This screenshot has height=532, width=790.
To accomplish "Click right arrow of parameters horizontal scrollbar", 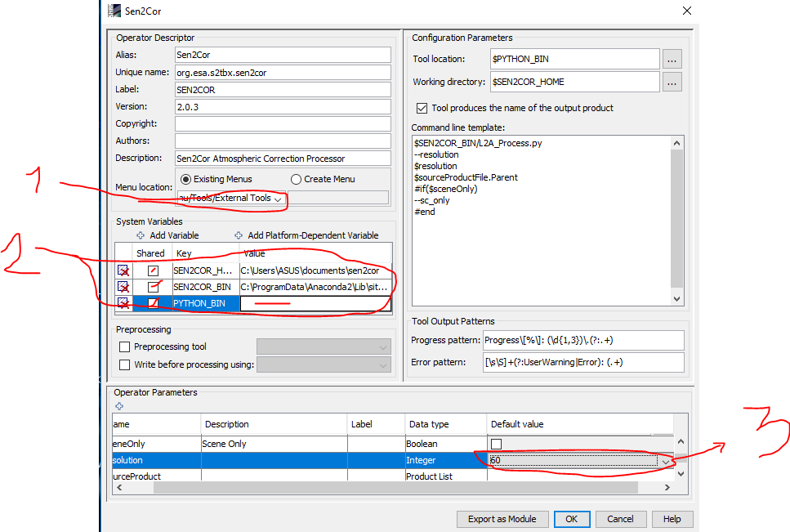I will (x=667, y=488).
